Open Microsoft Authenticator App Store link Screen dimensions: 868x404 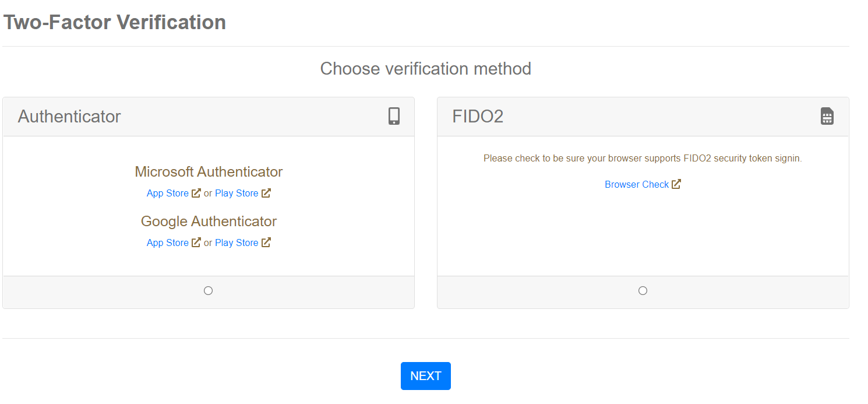pyautogui.click(x=168, y=194)
